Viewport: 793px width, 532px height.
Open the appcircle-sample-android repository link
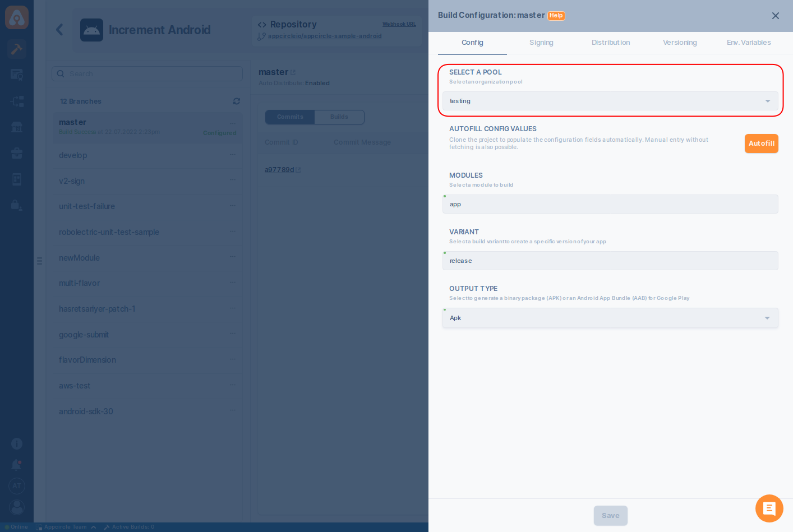(x=325, y=36)
